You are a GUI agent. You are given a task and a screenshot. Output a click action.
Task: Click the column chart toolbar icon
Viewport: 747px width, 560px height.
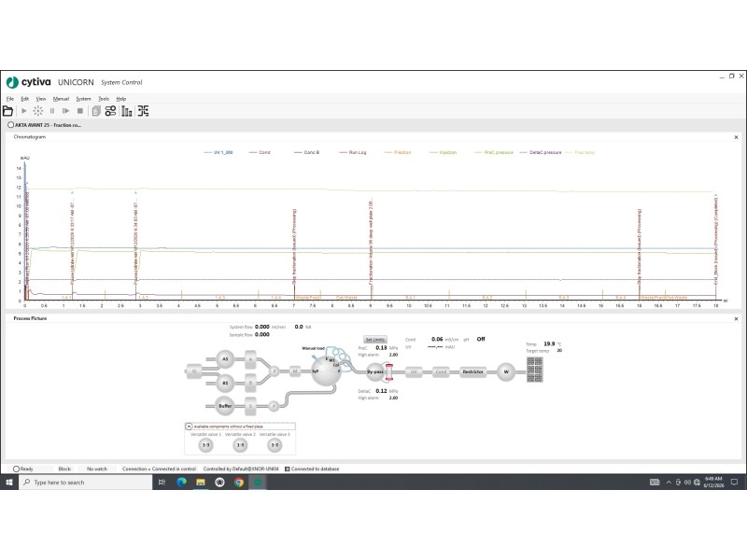127,111
